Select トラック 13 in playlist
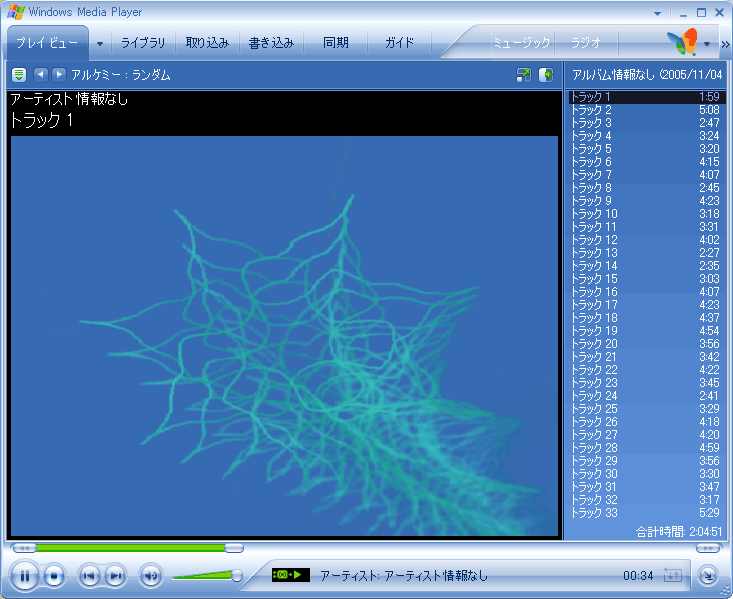The width and height of the screenshot is (733, 599). [646, 253]
